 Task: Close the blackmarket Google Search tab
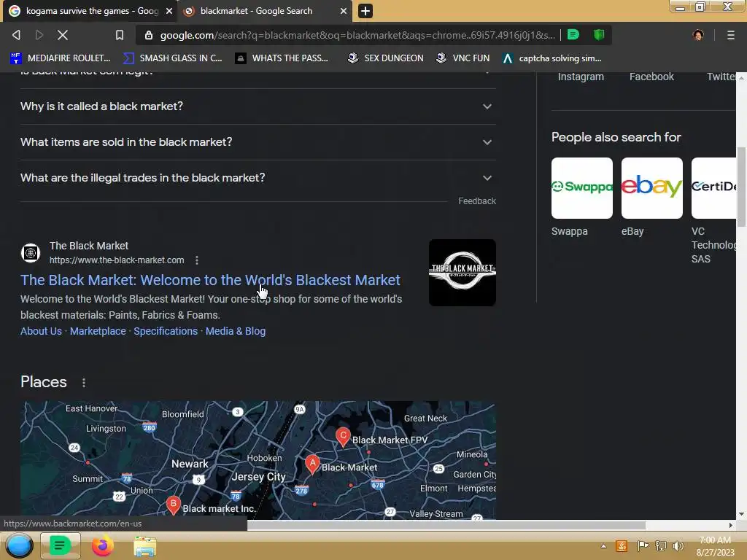[x=343, y=11]
